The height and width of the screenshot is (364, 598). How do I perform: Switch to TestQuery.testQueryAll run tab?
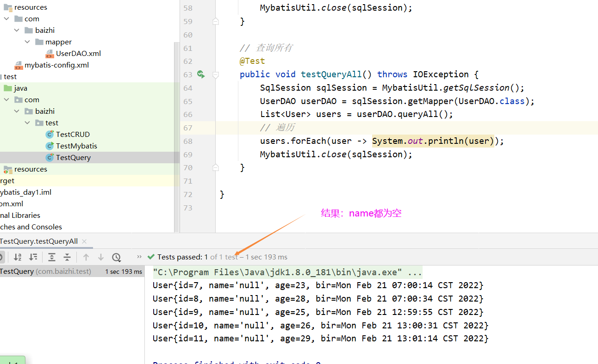point(39,241)
